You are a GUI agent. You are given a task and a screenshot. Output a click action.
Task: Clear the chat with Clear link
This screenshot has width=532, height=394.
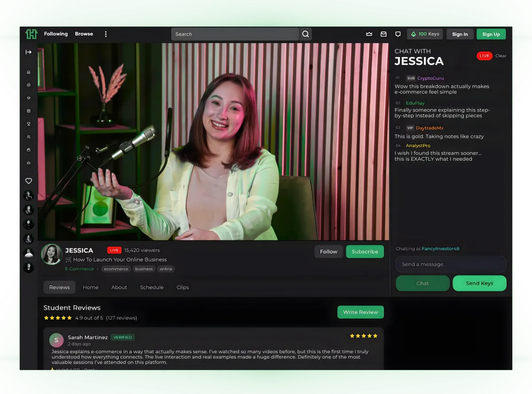tap(501, 56)
